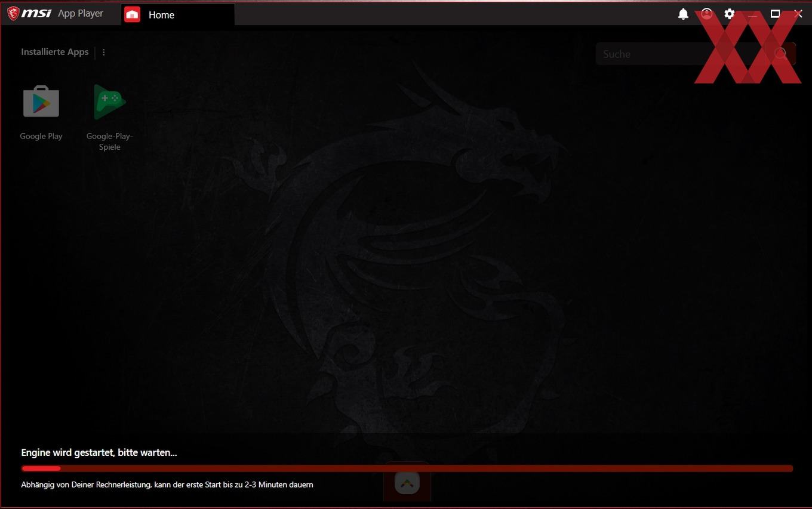
Task: Open the settings gear
Action: click(730, 14)
